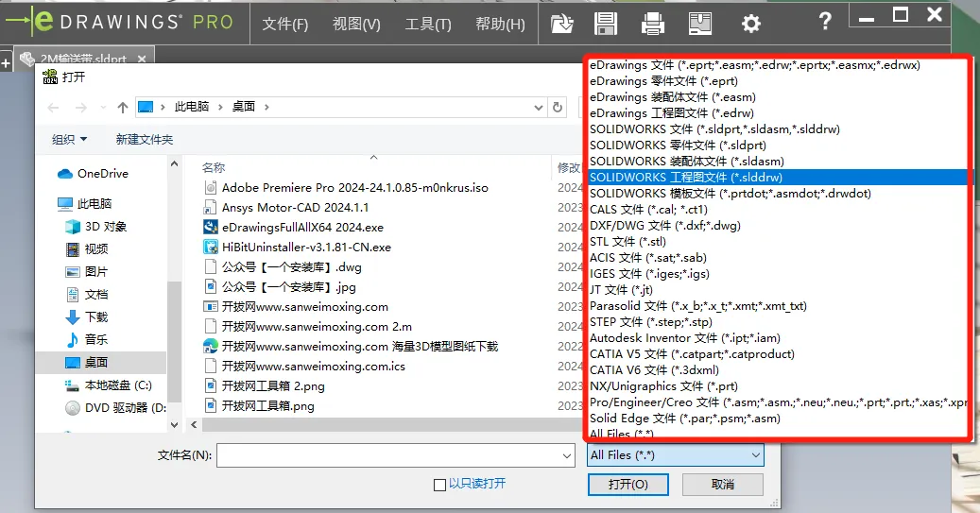Open the 视频 folder in sidebar
This screenshot has height=513, width=980.
click(86, 248)
